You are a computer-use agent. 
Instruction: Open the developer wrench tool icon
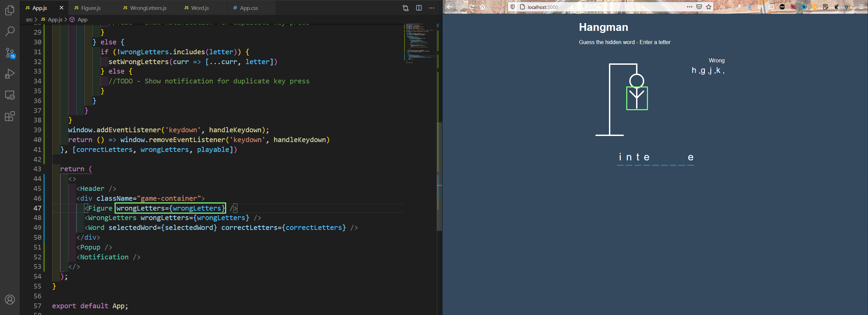(x=739, y=7)
